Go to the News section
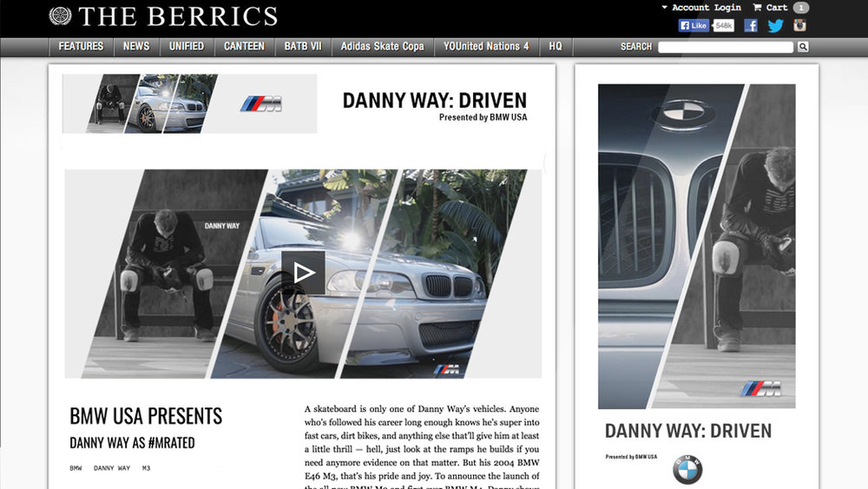 (136, 47)
